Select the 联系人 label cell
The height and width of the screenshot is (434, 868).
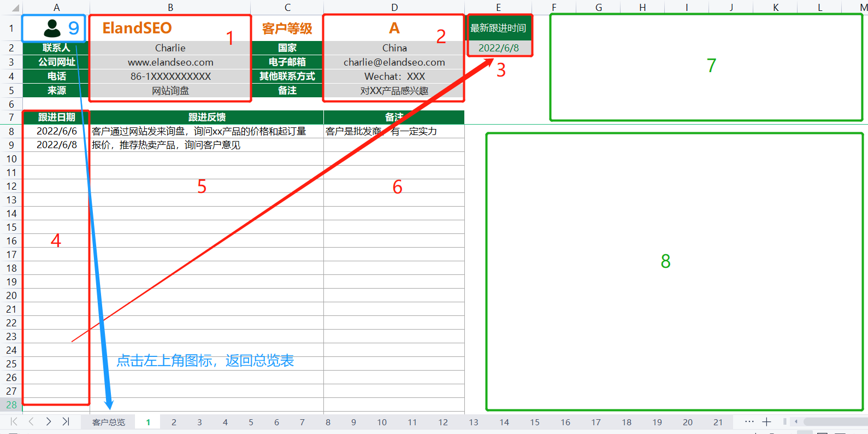point(56,48)
